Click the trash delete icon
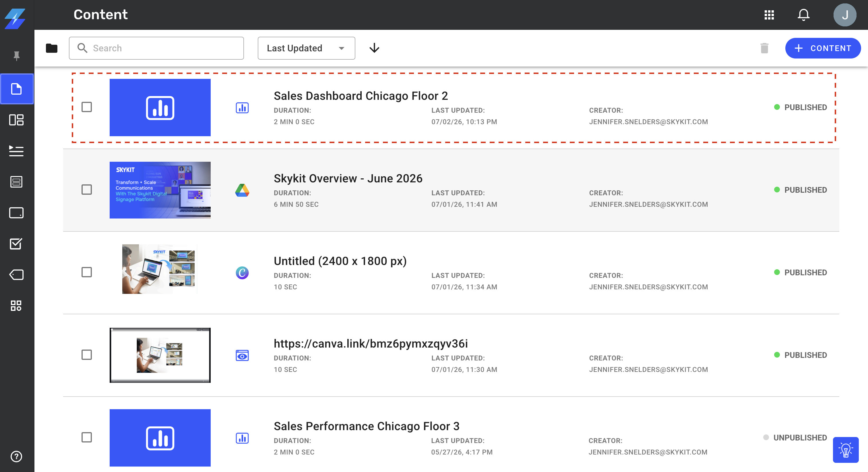 (x=764, y=48)
